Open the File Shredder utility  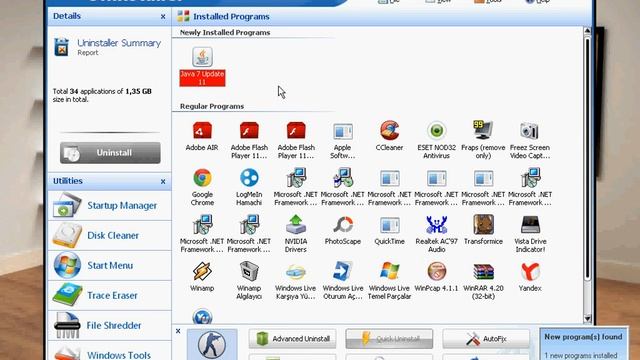click(109, 325)
